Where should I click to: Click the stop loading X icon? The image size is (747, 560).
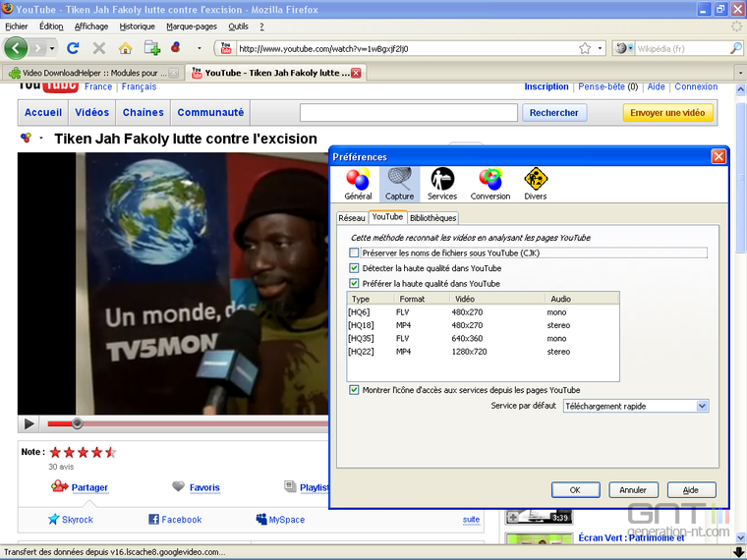coord(99,48)
